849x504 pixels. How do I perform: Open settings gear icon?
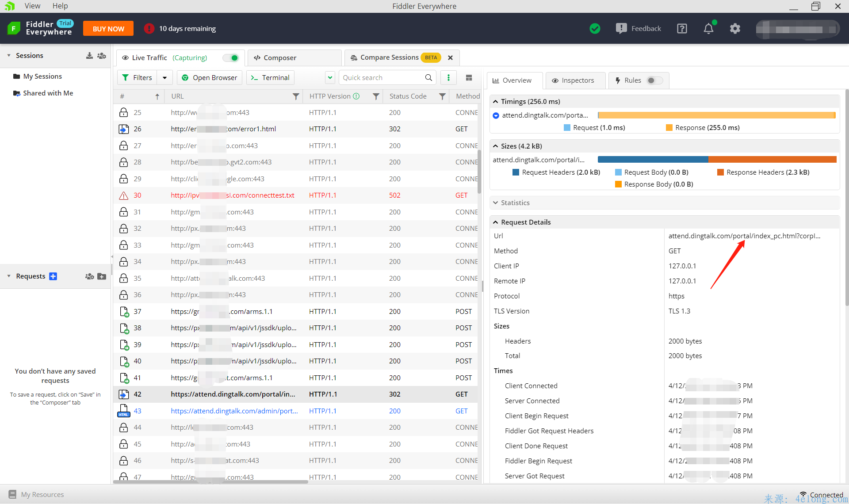(x=735, y=29)
